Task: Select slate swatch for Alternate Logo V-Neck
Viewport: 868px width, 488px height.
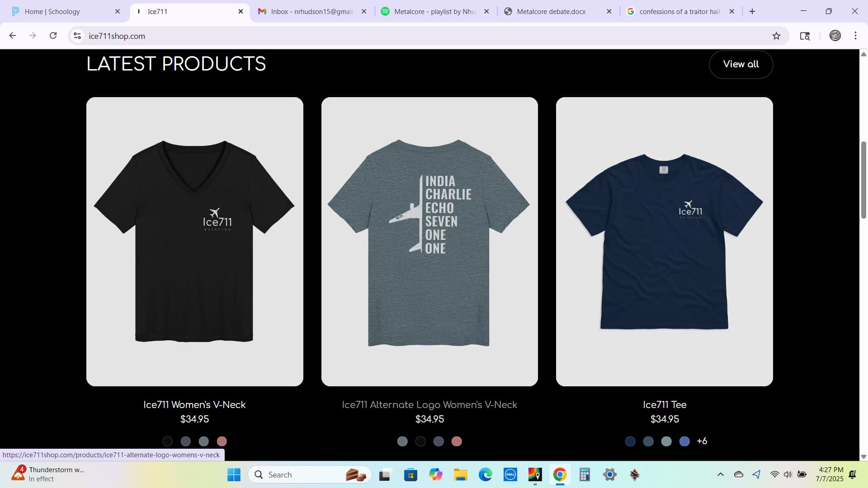Action: pyautogui.click(x=402, y=441)
